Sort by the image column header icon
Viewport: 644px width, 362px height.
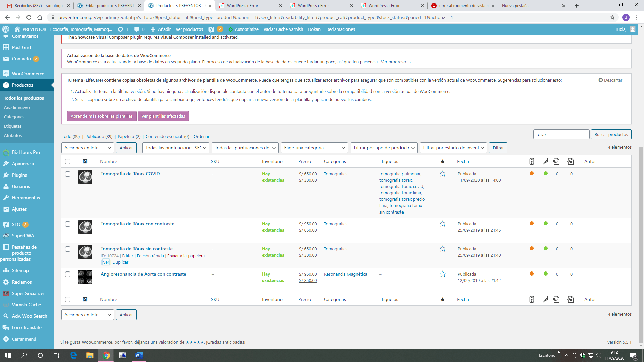pos(85,161)
